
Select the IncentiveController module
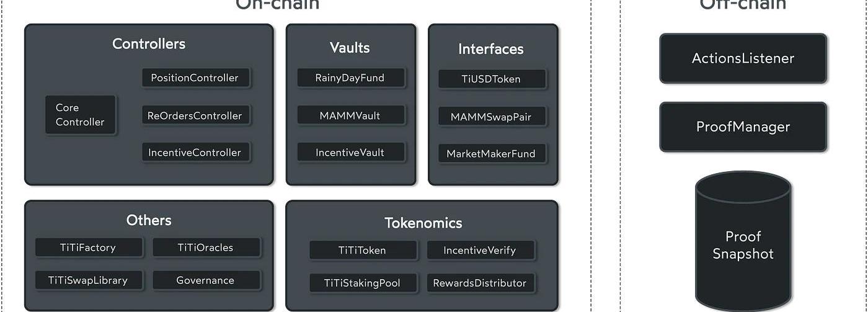tap(195, 153)
